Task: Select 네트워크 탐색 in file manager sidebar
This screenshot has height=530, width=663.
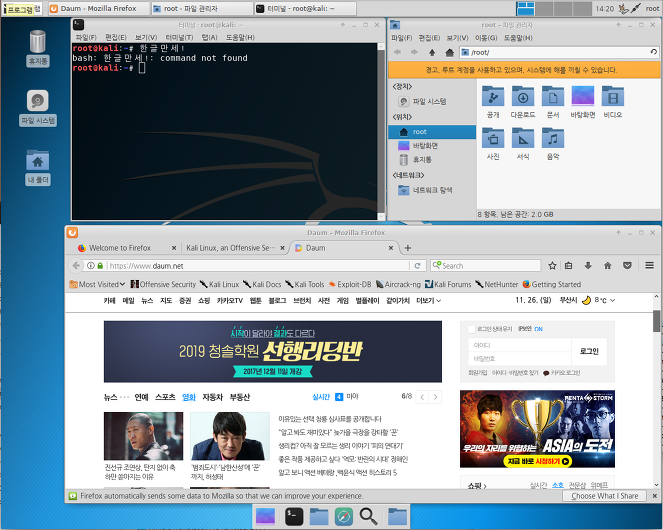Action: [x=432, y=190]
